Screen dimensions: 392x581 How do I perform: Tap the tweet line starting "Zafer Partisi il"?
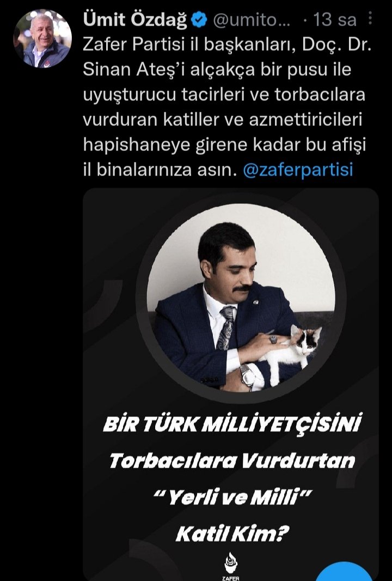(x=227, y=45)
